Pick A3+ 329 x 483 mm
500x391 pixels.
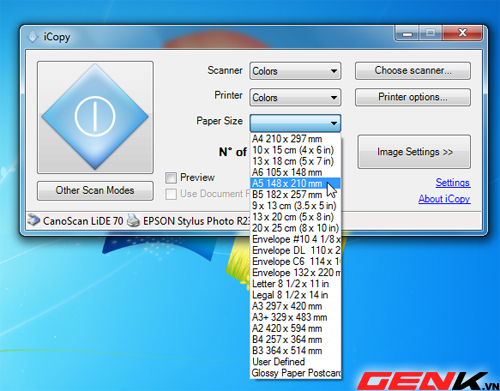295,317
